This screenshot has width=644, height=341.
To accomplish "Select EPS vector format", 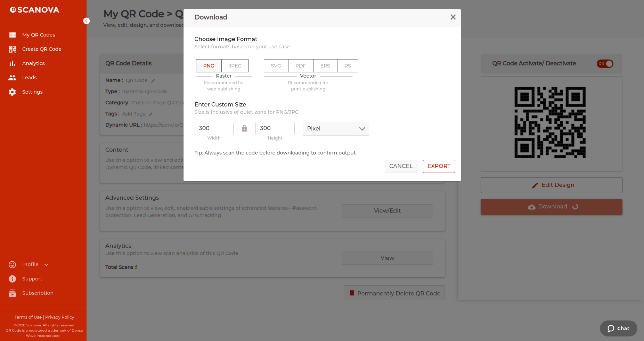I will point(325,66).
